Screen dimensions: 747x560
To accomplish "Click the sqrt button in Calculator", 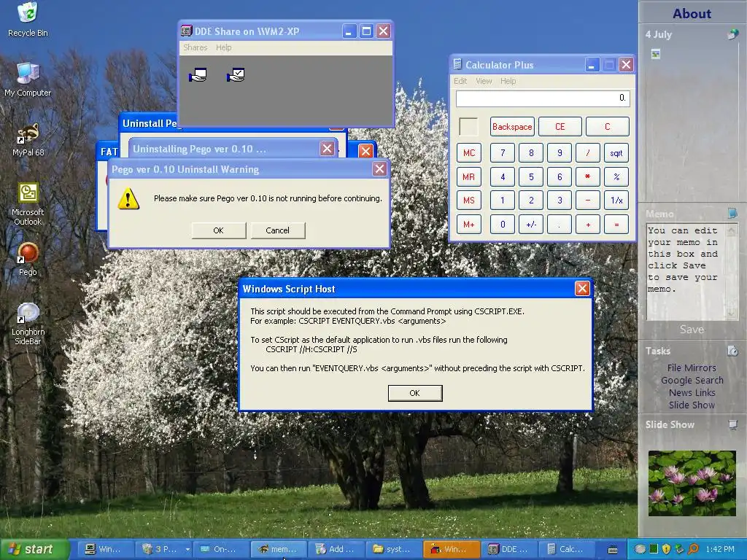I will pyautogui.click(x=616, y=153).
